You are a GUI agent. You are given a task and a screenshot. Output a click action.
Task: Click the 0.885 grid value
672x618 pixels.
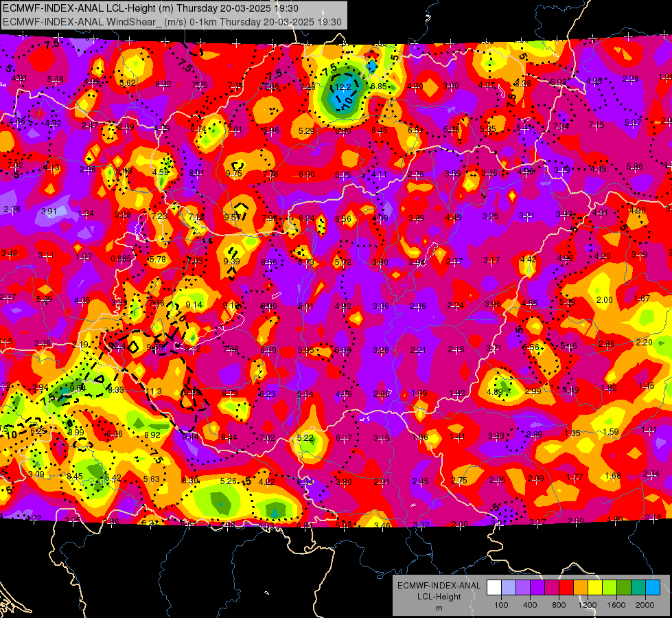coord(121,259)
